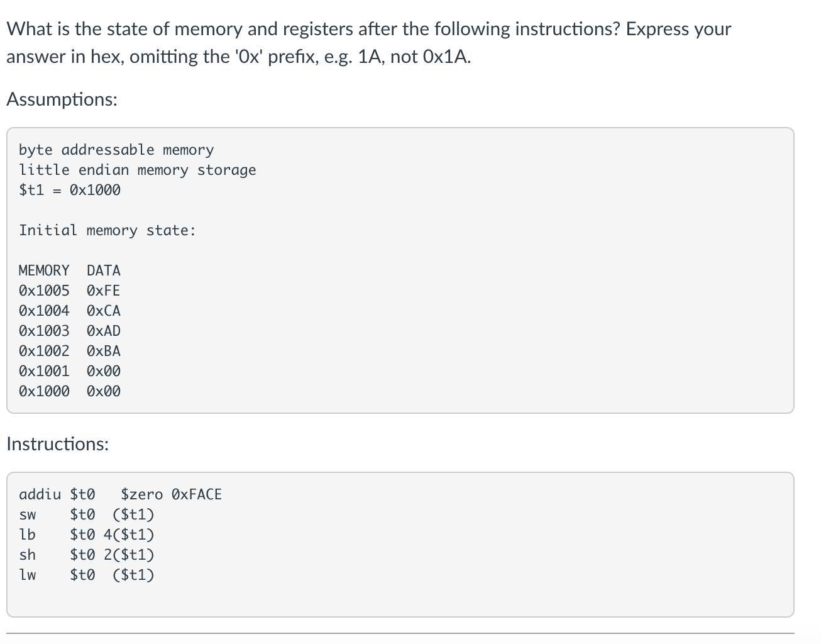
Task: Click the 0xBA data value
Action: tap(104, 351)
